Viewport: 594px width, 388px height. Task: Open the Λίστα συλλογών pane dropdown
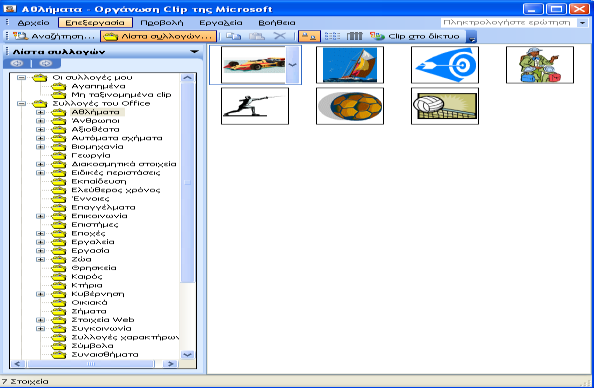pyautogui.click(x=194, y=52)
